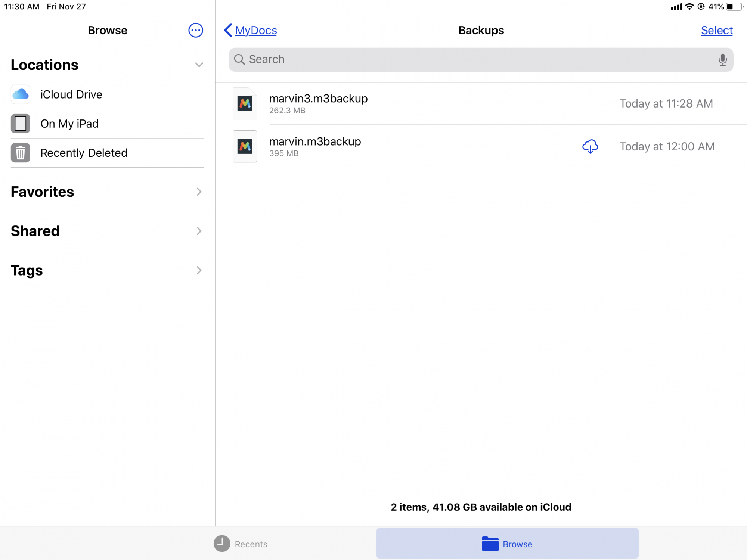Tap the Select button

pos(716,30)
